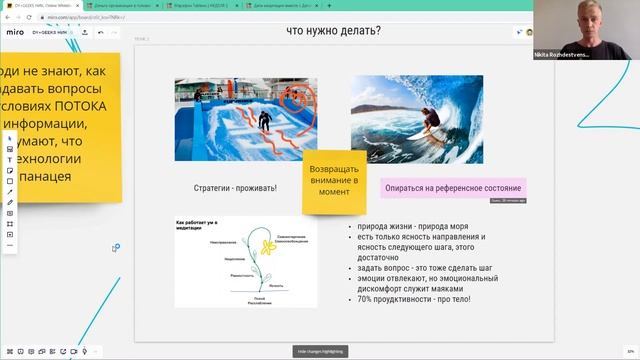The image size is (640, 360).
Task: Open the templates tool in left toolbar
Action: click(10, 149)
